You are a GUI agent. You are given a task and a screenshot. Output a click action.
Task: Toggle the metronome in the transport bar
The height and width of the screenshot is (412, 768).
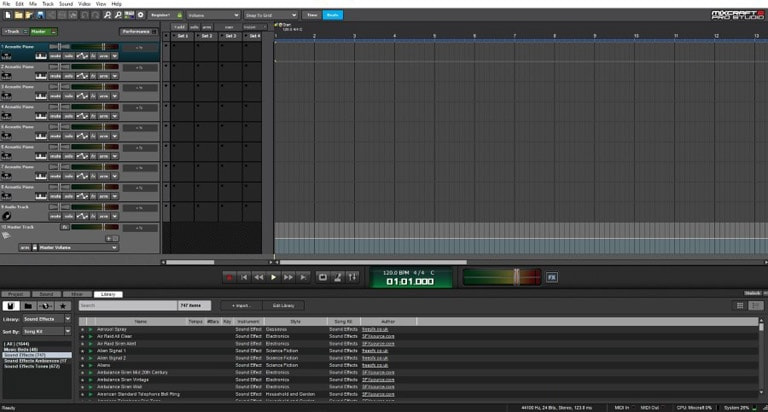337,277
